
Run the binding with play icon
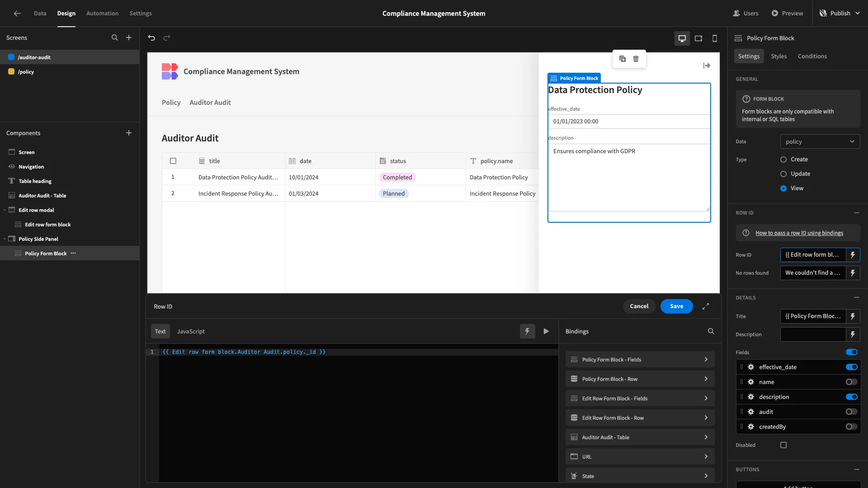[546, 331]
